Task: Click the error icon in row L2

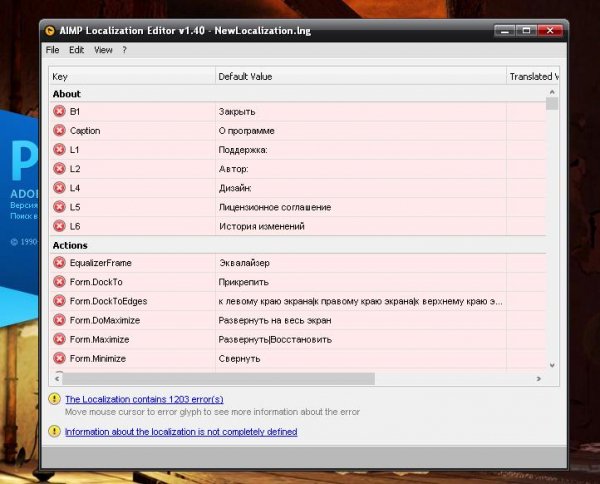Action: 59,169
